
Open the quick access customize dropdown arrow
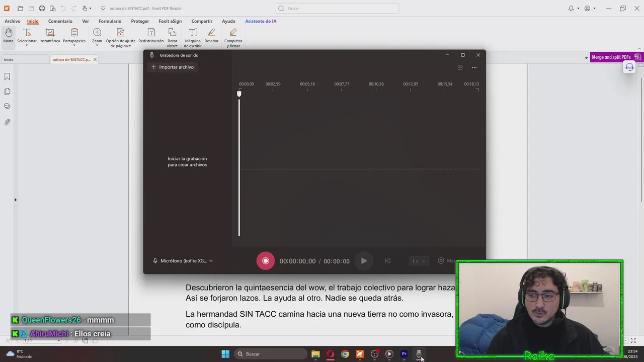tap(103, 9)
